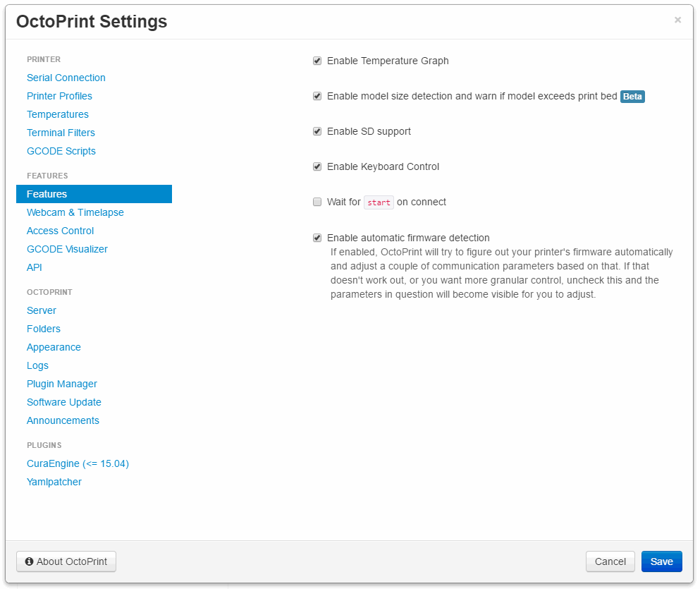Click the Beta badge label
This screenshot has width=700, height=589.
tap(632, 97)
